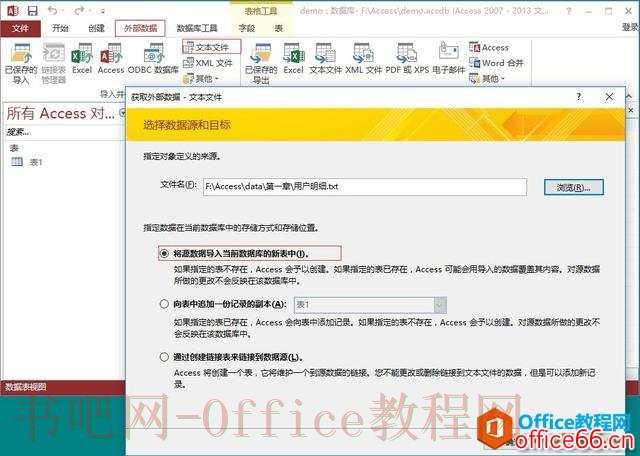Click the 表格工具 contextual tab header

click(261, 11)
